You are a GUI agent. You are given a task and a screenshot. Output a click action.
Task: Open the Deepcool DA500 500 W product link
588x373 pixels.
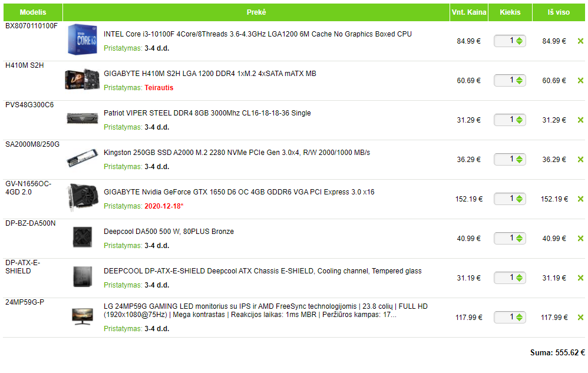point(169,232)
